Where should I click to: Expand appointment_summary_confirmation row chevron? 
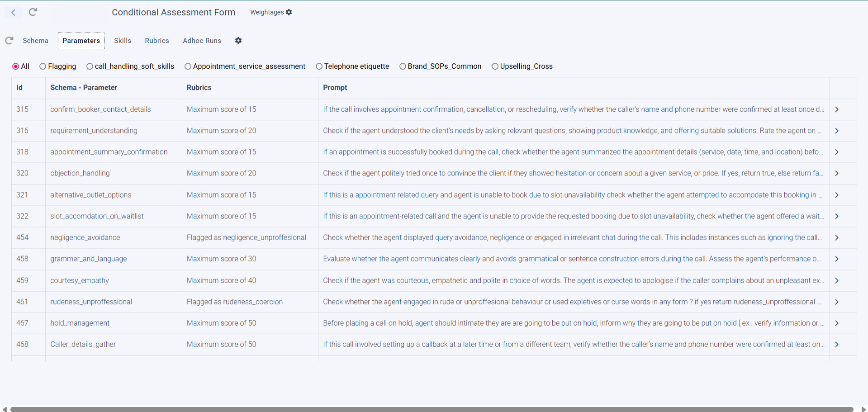click(837, 152)
